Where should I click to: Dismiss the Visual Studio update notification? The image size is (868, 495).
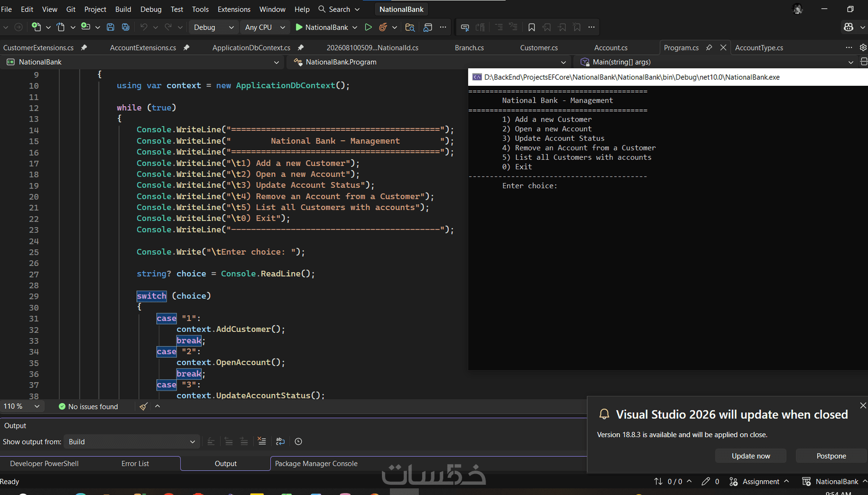click(x=863, y=405)
